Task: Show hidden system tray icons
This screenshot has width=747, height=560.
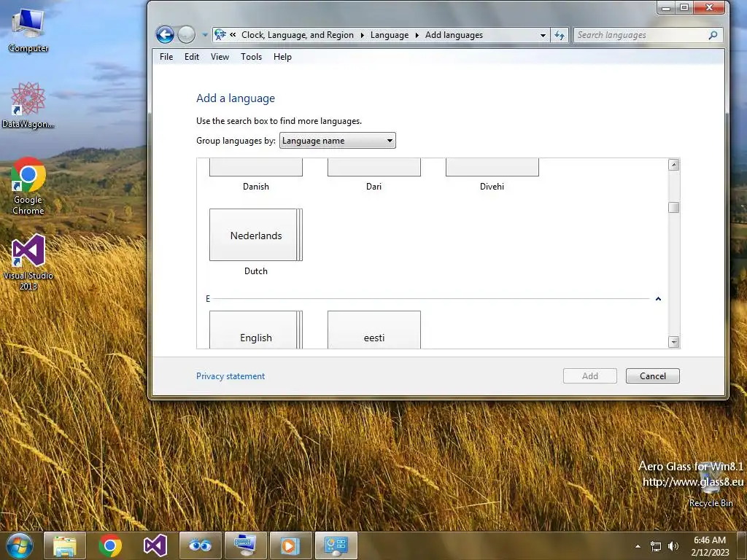Action: (x=638, y=546)
